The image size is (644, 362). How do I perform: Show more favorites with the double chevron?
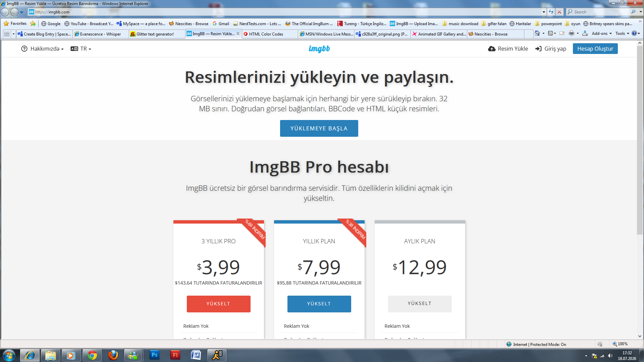(x=640, y=22)
